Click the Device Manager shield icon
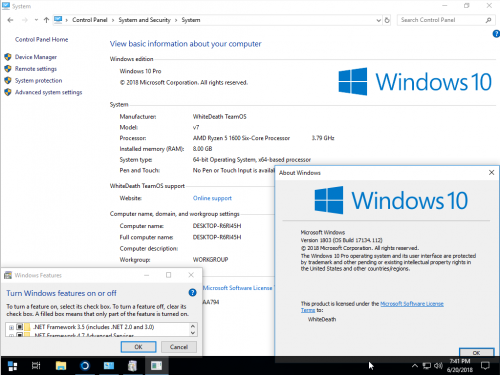500x375 pixels. [x=8, y=57]
